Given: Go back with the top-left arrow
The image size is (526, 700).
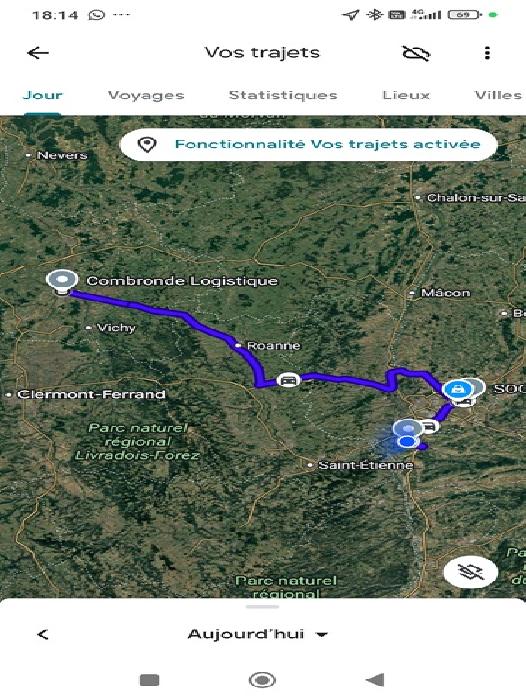Looking at the screenshot, I should pyautogui.click(x=38, y=53).
